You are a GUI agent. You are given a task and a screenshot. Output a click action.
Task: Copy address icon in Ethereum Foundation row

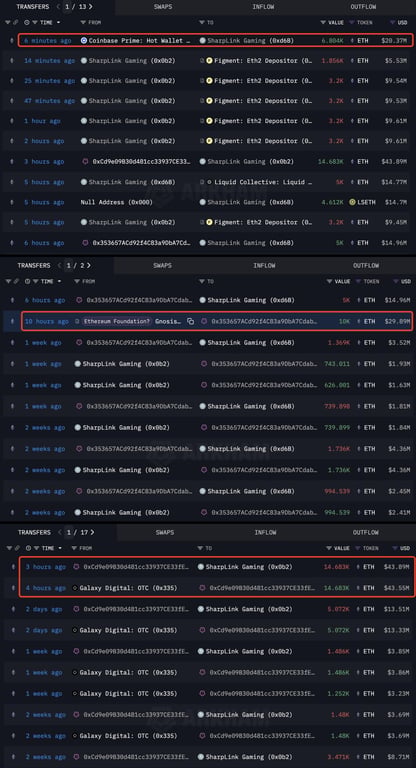pos(191,322)
